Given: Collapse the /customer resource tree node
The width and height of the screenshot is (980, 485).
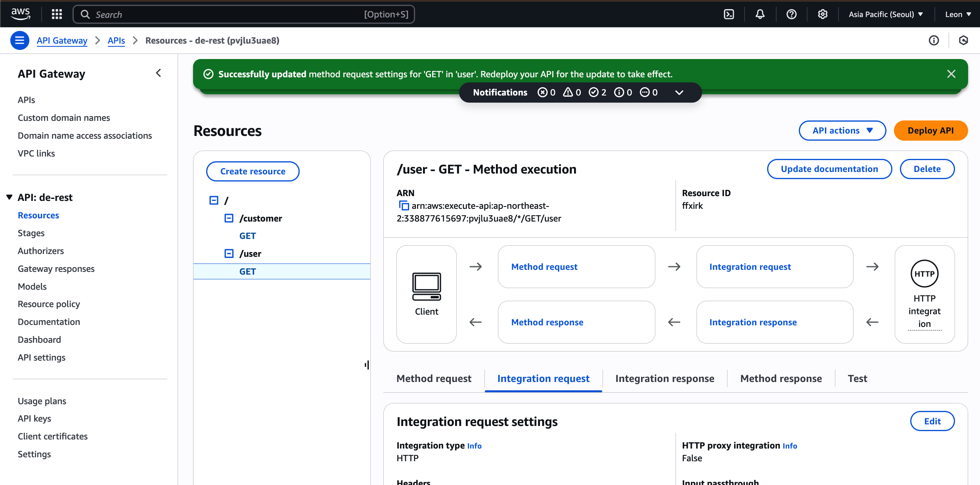Looking at the screenshot, I should [229, 218].
